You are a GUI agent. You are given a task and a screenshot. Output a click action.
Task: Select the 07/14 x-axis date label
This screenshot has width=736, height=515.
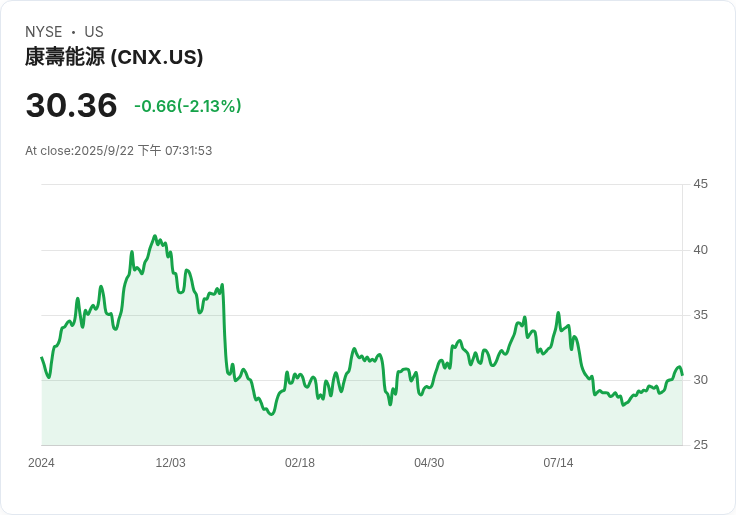(x=558, y=463)
